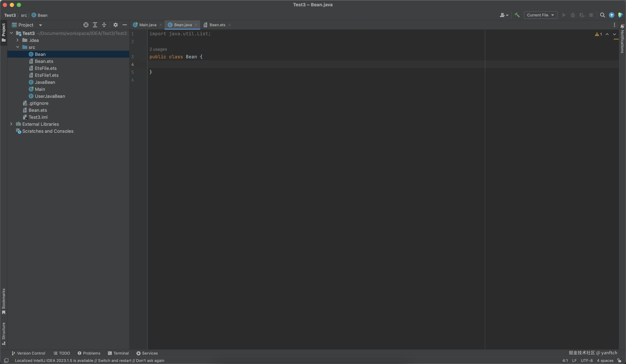Click the Build Project hammer icon
Viewport: 626px width, 364px height.
pos(517,15)
